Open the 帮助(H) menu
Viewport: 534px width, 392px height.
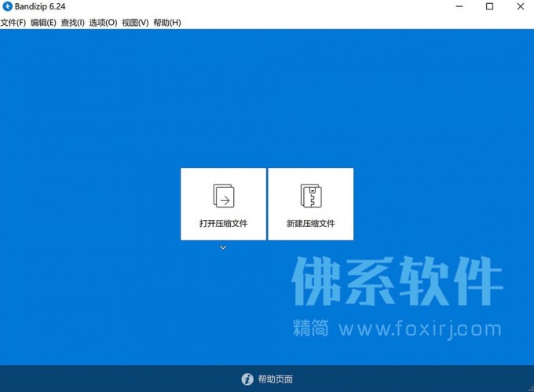(x=166, y=23)
